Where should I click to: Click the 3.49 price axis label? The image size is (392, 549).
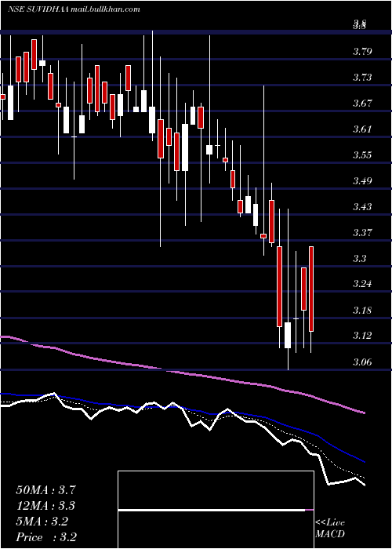362,181
